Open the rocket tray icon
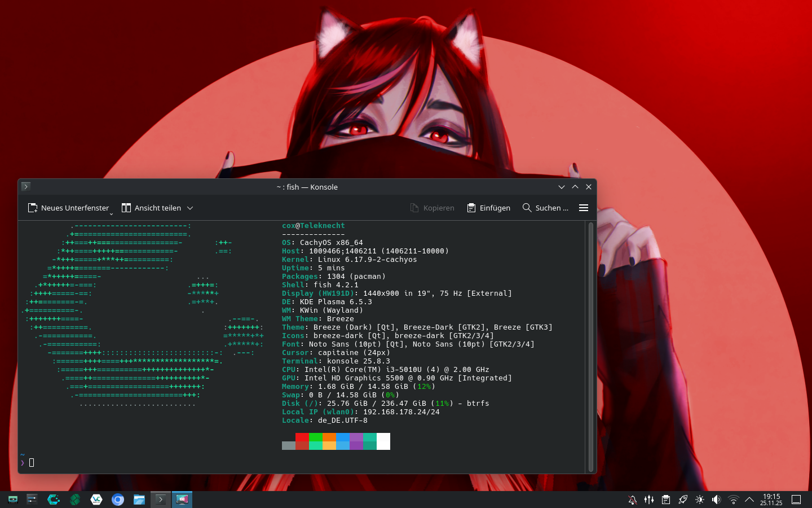Screen dimensions: 812x508 (x=683, y=500)
